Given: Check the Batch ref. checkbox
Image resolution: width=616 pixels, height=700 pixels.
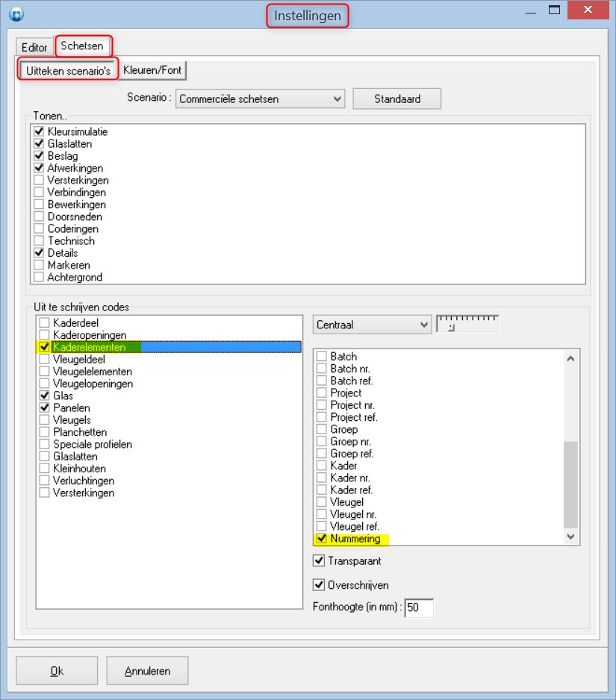Looking at the screenshot, I should 322,381.
